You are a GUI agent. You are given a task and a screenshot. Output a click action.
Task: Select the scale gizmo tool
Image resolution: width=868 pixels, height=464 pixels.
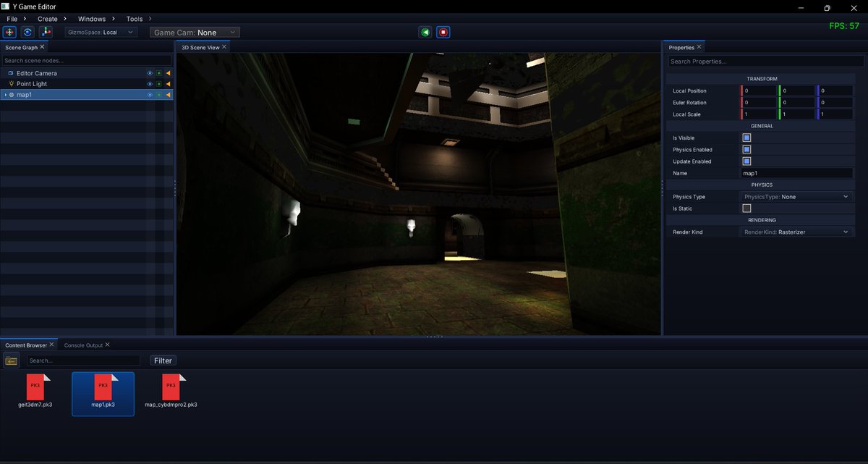[x=46, y=32]
